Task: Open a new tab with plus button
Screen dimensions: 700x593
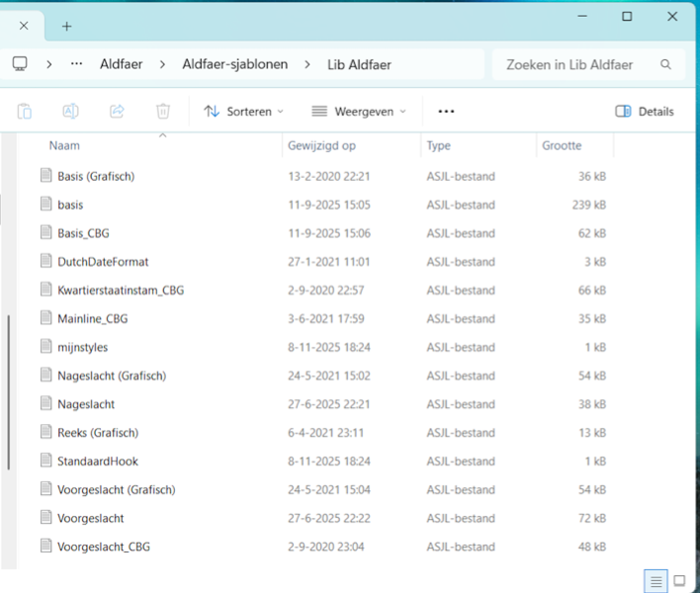Action: coord(67,26)
